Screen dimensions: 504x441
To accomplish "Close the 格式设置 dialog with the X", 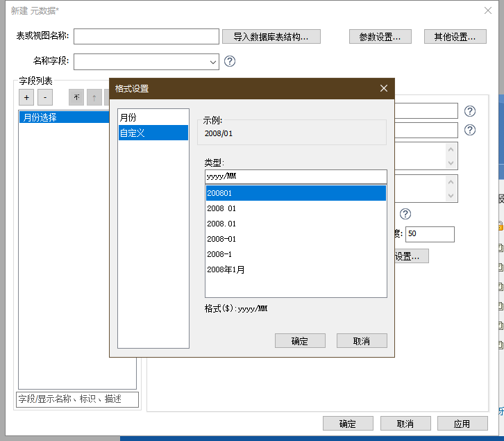I will click(383, 88).
